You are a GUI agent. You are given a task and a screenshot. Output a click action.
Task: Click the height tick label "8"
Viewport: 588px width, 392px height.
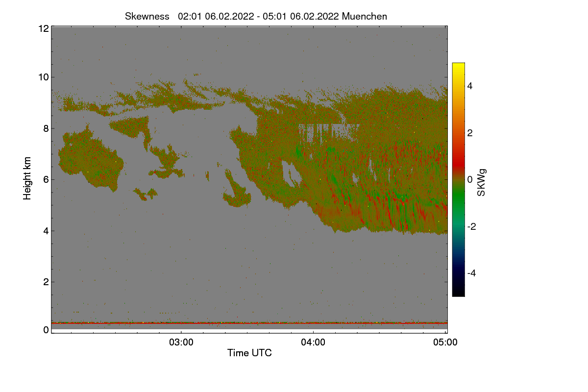coord(46,128)
